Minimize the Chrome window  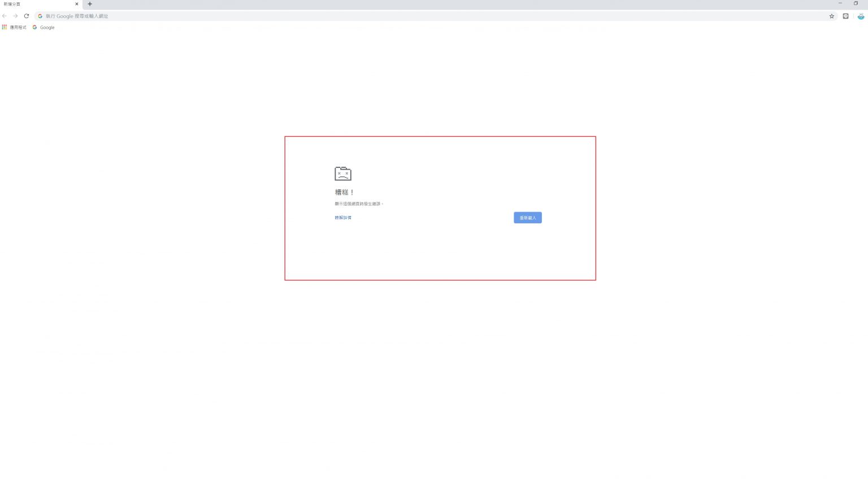click(840, 3)
